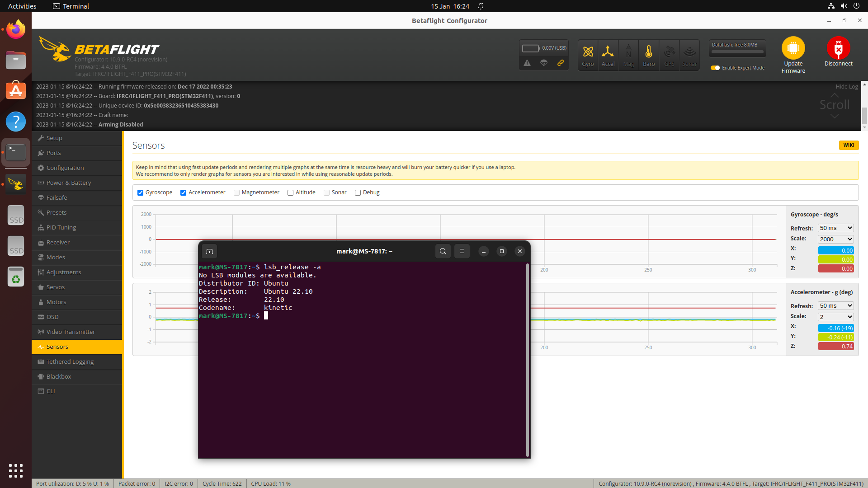
Task: Open the Gyroscope Refresh dropdown
Action: pyautogui.click(x=835, y=228)
